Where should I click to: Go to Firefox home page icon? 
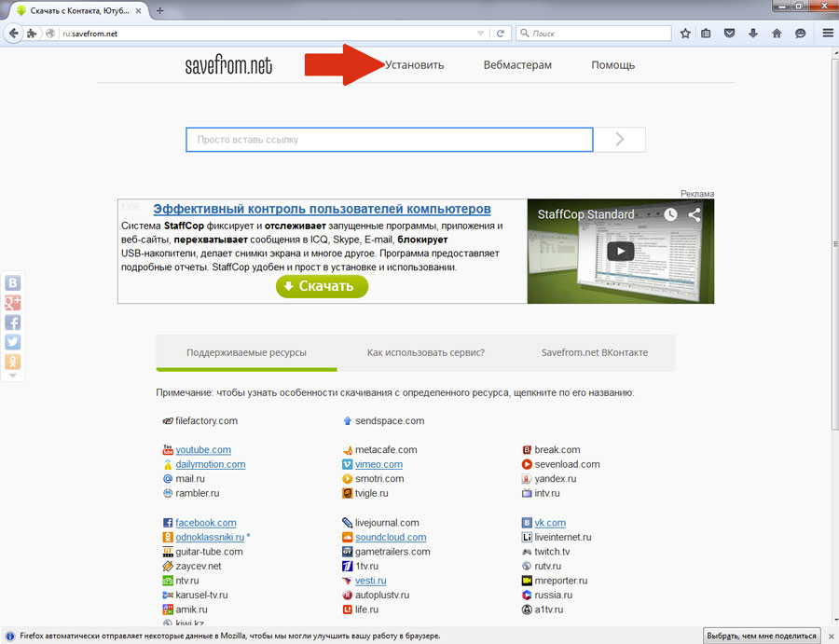pyautogui.click(x=777, y=34)
